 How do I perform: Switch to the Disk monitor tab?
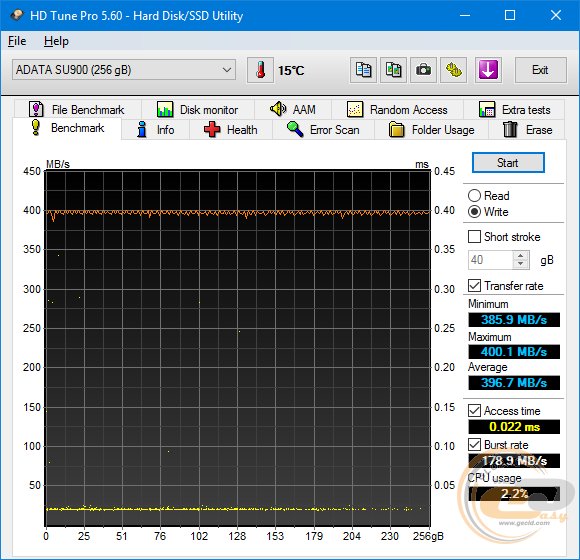point(198,109)
